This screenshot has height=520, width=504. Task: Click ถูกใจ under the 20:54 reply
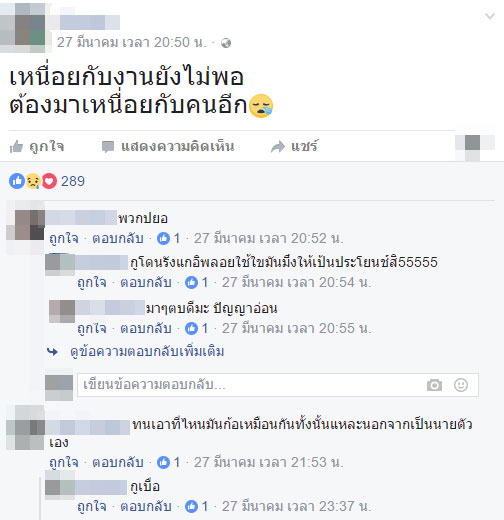coord(92,283)
